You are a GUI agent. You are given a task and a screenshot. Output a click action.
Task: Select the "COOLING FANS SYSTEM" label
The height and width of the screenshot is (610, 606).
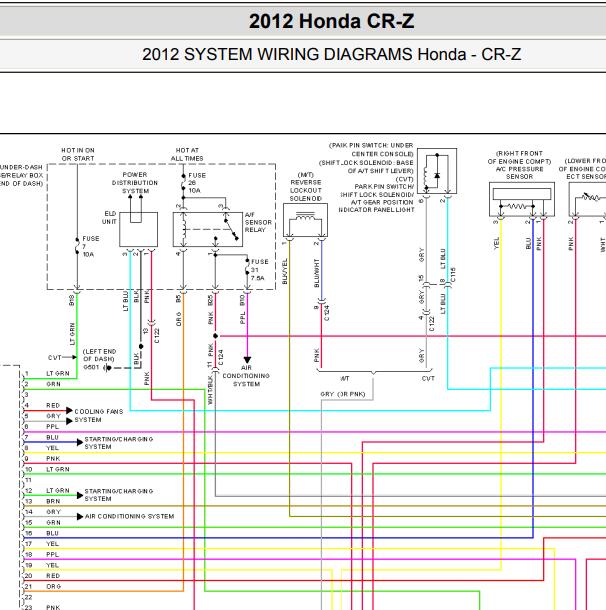point(98,415)
